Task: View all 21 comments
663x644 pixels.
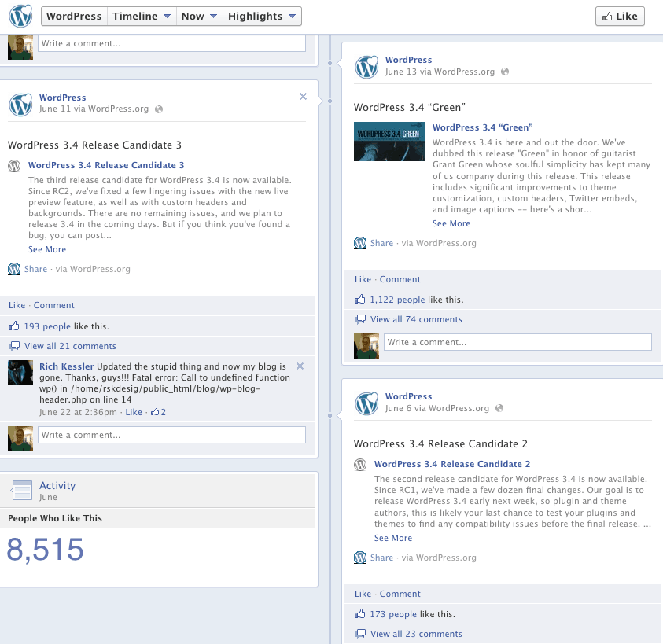Action: [x=70, y=346]
